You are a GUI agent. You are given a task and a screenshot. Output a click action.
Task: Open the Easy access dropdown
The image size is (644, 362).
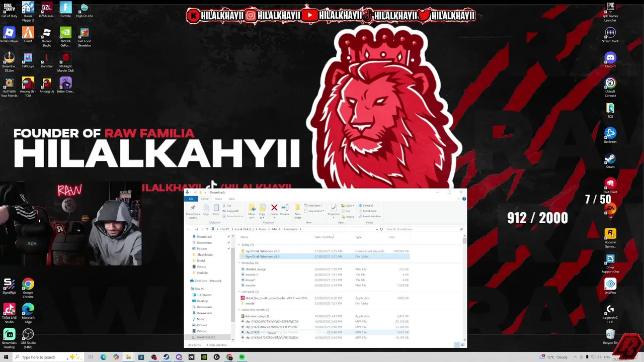coord(314,211)
